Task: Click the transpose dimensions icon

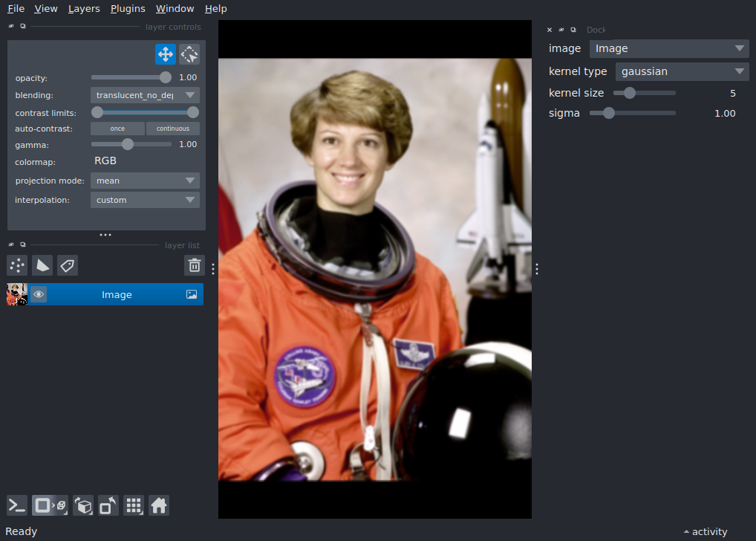Action: coord(108,505)
